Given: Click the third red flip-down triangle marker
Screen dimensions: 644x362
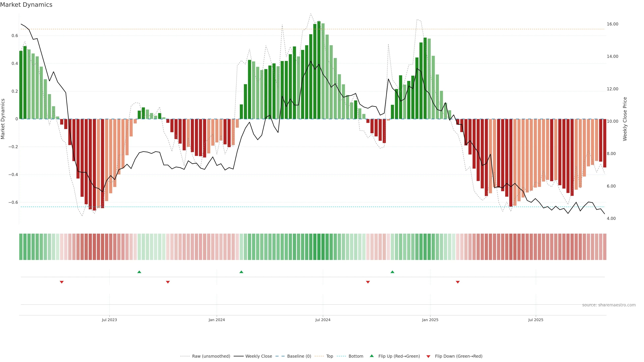Looking at the screenshot, I should [x=368, y=282].
